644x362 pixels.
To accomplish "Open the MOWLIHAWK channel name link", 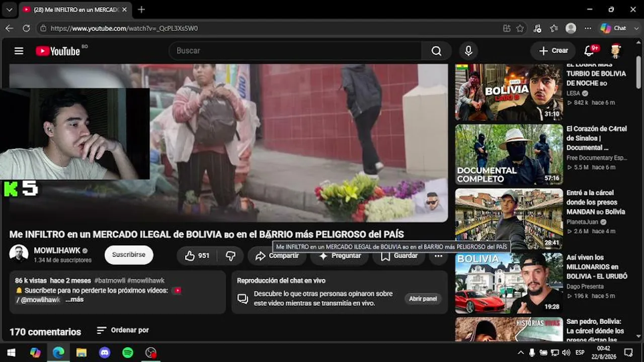I will click(x=57, y=250).
